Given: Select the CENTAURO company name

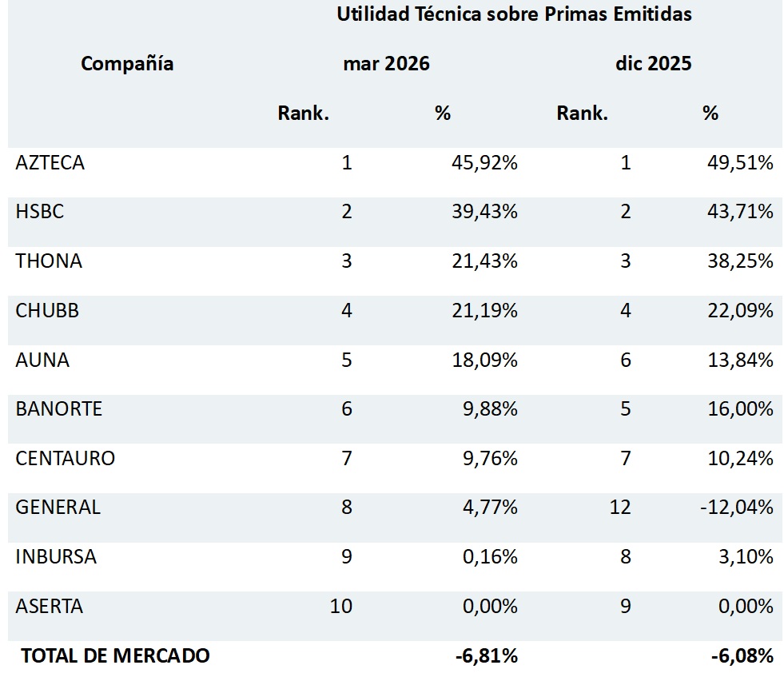Looking at the screenshot, I should tap(66, 459).
